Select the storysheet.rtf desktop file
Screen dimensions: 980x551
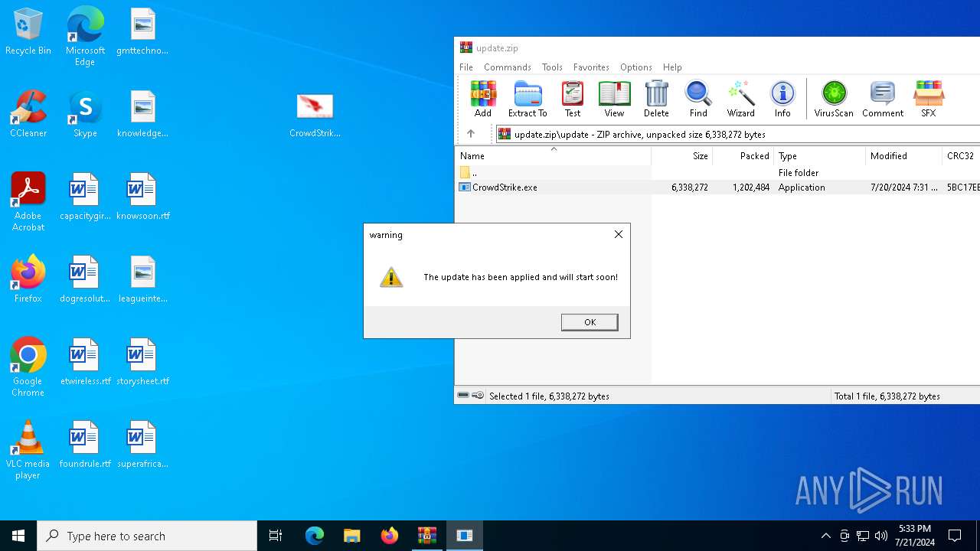coord(142,362)
